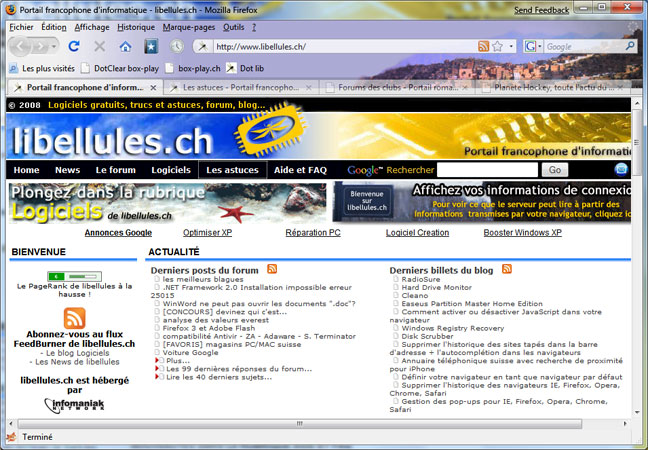Close the Portail francophone d'inform... tab
This screenshot has height=450, width=648.
click(x=153, y=88)
